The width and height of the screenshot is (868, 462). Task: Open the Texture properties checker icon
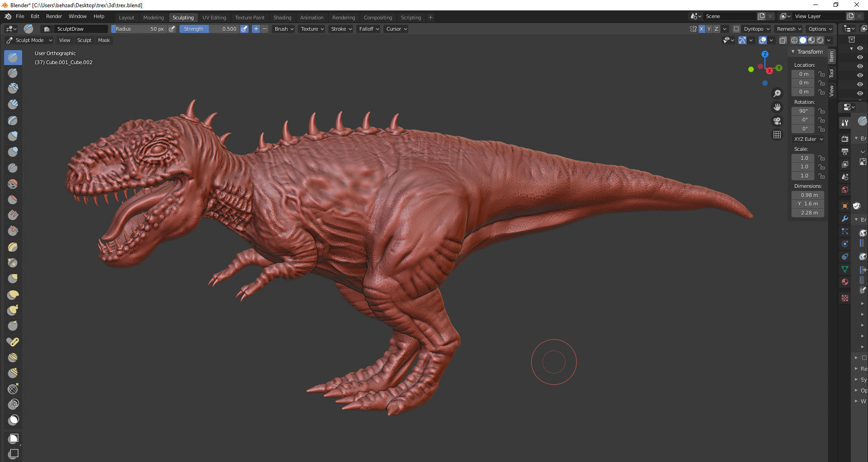844,298
